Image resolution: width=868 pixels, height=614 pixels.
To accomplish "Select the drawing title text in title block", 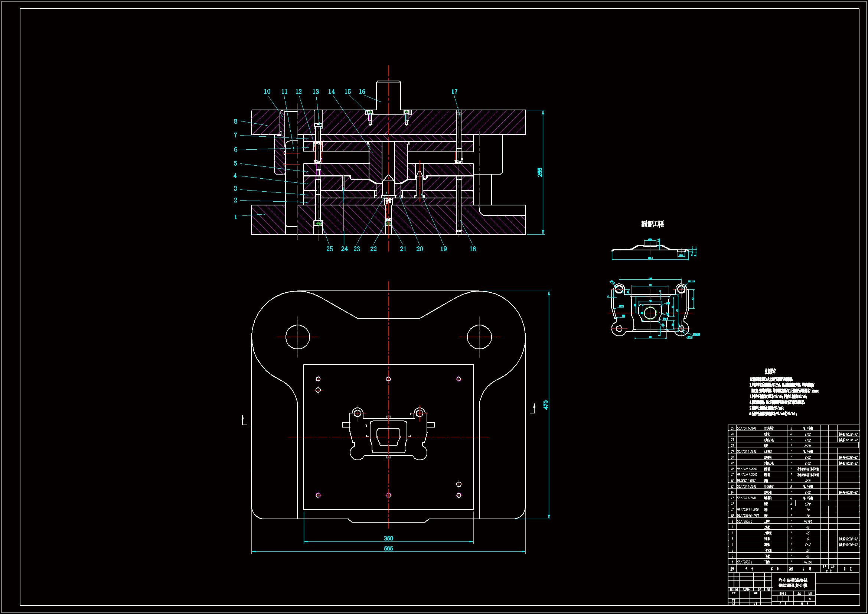I will [x=793, y=582].
